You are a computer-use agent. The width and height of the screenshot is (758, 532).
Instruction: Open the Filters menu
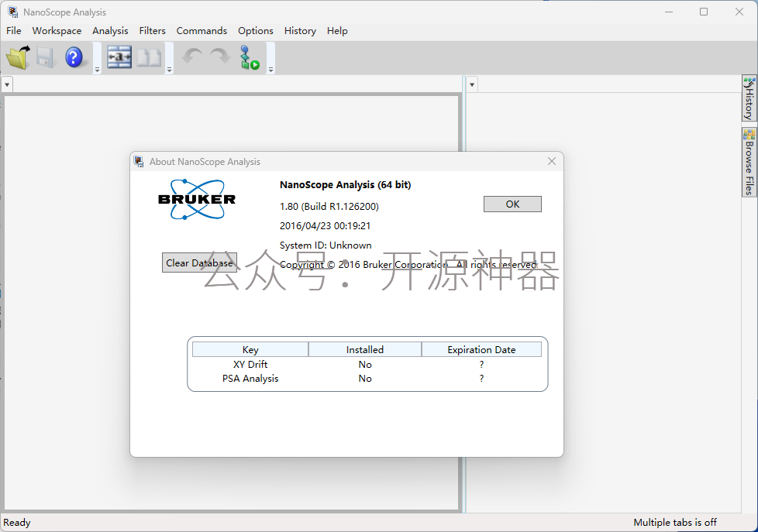(152, 31)
